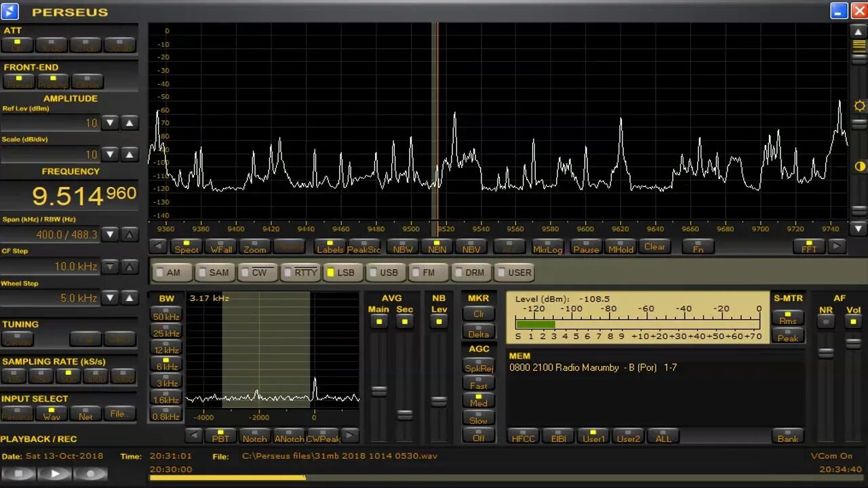Click left arrow beside PBT button
Screen dimensions: 868x488
point(194,435)
